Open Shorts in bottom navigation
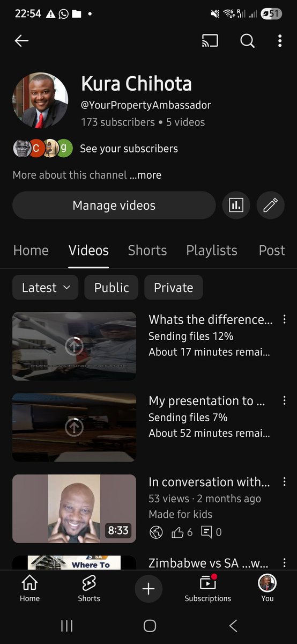 [89, 589]
